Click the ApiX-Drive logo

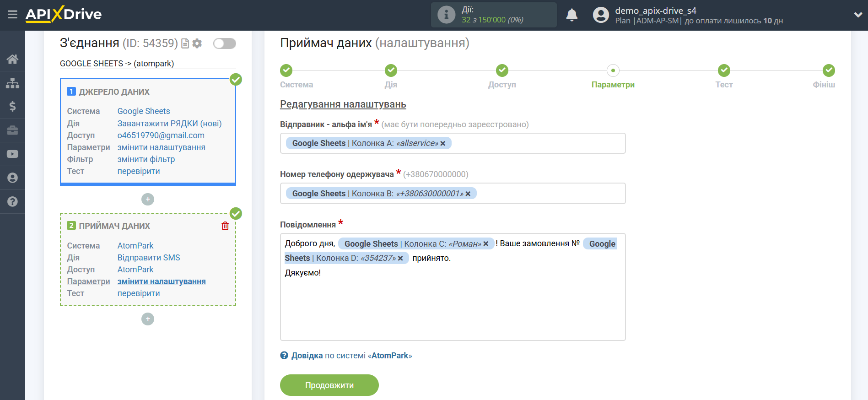[x=64, y=14]
